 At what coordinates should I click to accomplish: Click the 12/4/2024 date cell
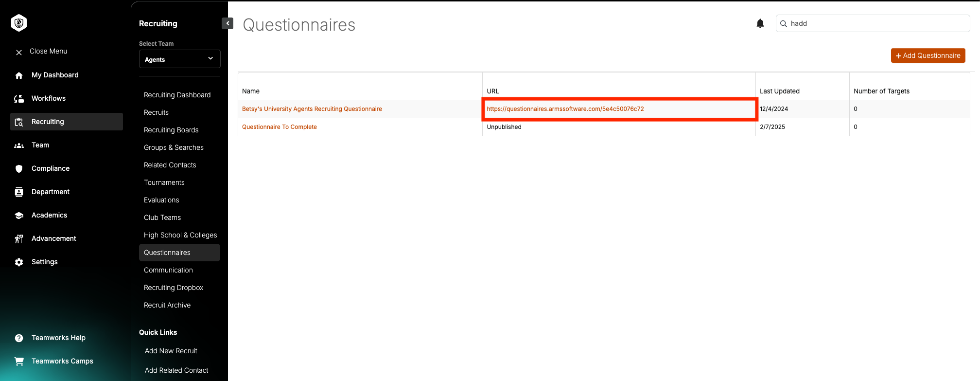pos(774,109)
